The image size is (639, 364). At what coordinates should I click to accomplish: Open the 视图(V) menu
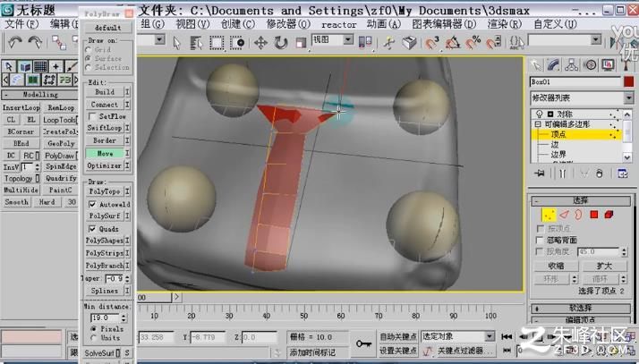192,24
